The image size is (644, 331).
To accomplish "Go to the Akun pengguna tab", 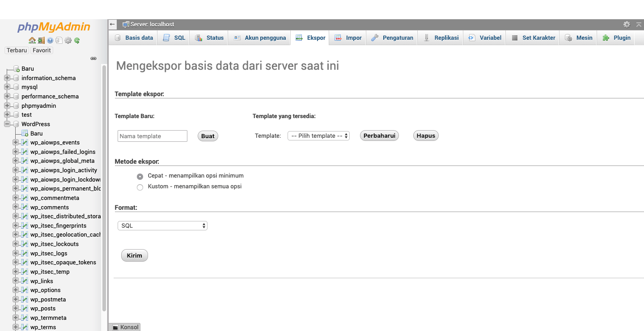I will click(259, 38).
